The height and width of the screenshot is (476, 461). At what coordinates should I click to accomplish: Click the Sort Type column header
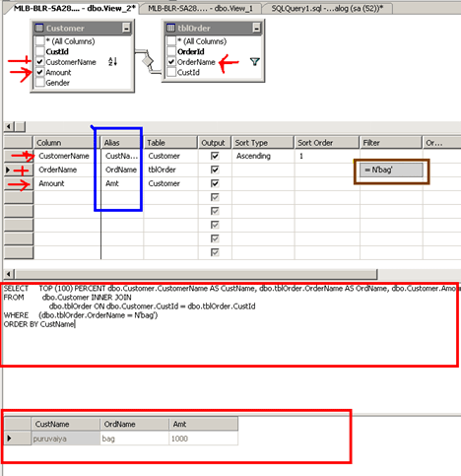263,143
